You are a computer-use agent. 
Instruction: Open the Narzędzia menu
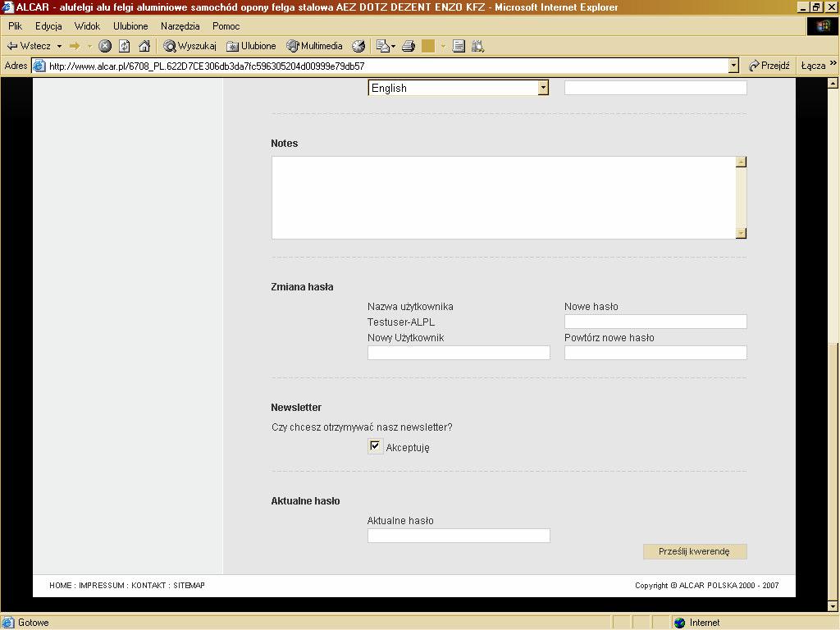180,26
